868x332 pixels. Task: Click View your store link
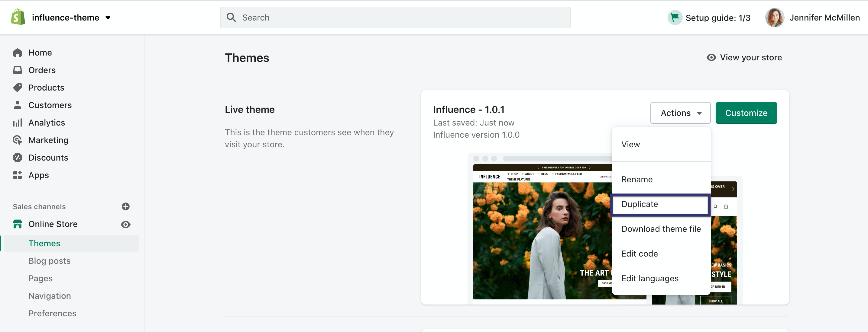click(x=751, y=58)
